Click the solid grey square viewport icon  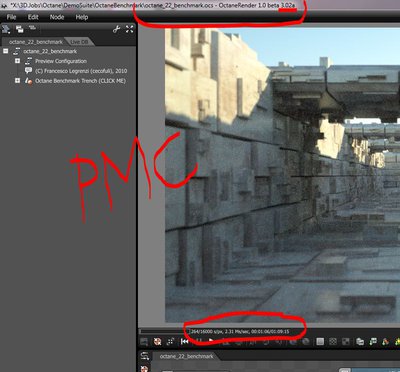tap(320, 341)
